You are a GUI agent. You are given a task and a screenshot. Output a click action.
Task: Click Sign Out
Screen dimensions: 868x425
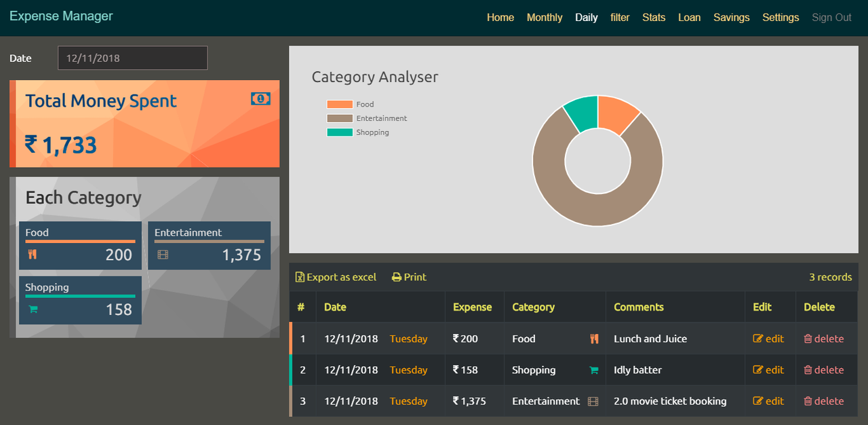(x=831, y=18)
